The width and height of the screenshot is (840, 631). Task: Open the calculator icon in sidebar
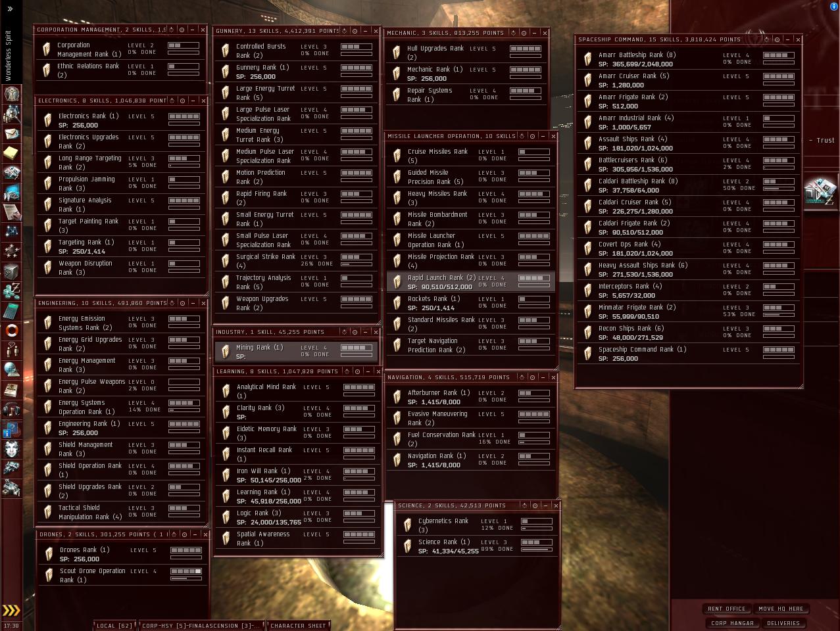coord(11,311)
